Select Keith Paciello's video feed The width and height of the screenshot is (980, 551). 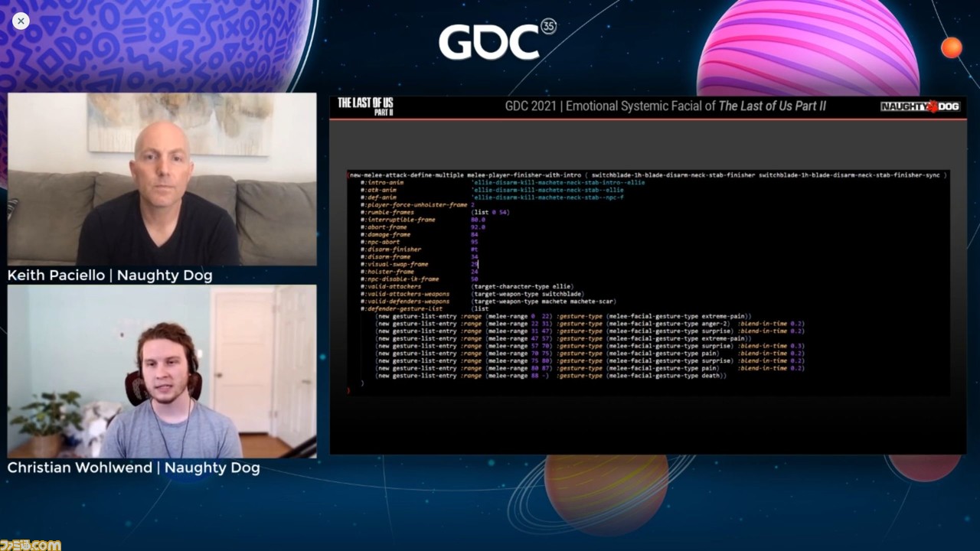click(x=162, y=179)
